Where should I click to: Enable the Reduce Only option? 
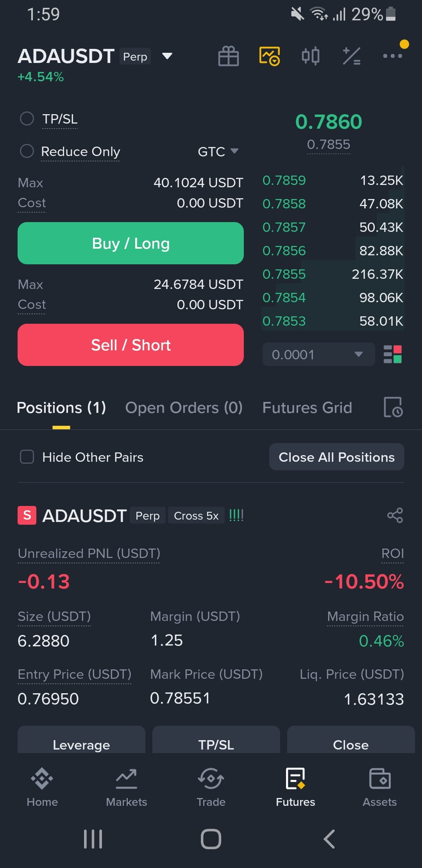tap(27, 151)
